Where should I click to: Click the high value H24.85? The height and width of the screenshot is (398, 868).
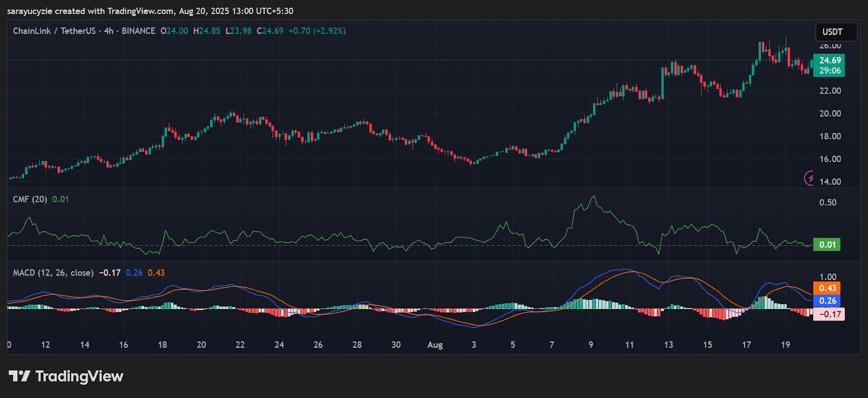pos(207,31)
